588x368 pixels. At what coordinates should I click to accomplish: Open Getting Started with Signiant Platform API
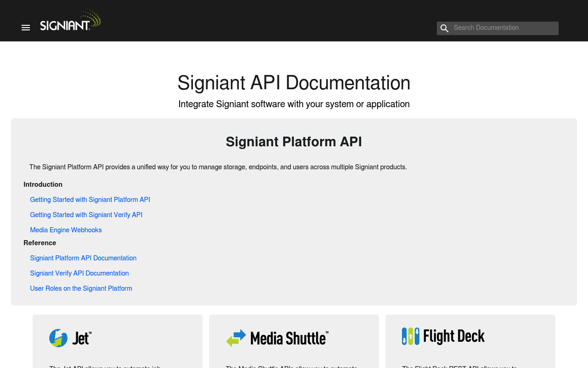click(90, 200)
